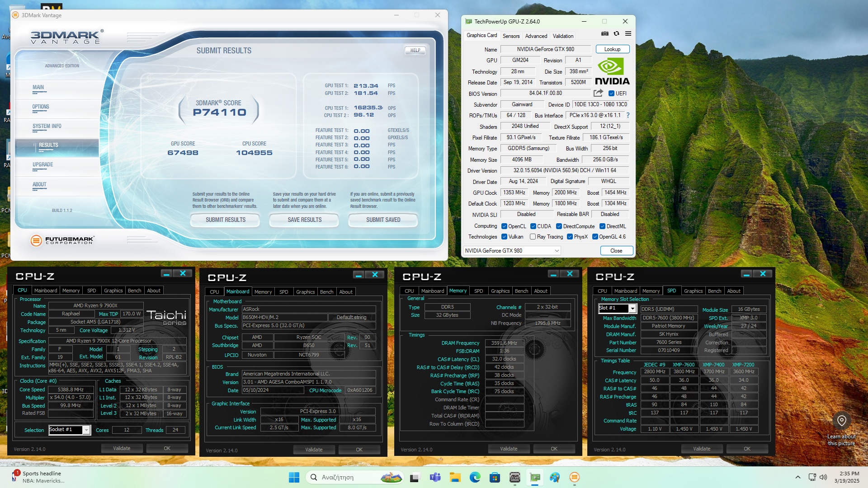868x488 pixels.
Task: Open Microsoft Teams from the taskbar
Action: pos(435,477)
